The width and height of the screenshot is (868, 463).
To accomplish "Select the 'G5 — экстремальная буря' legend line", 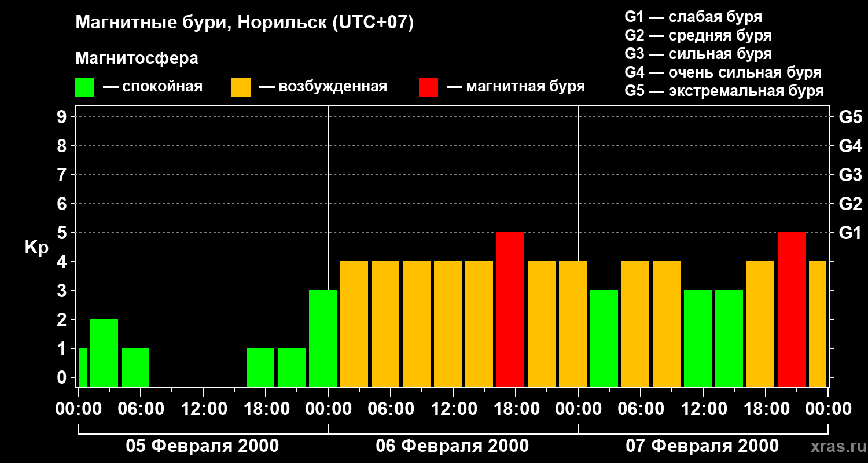I will pyautogui.click(x=724, y=91).
